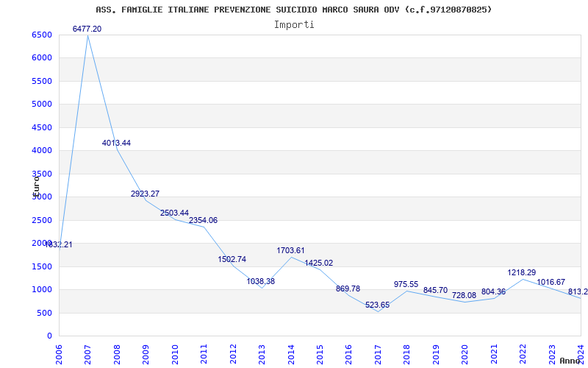This screenshot has width=588, height=368.
Task: Click the x-axis year 2013
Action: (262, 354)
